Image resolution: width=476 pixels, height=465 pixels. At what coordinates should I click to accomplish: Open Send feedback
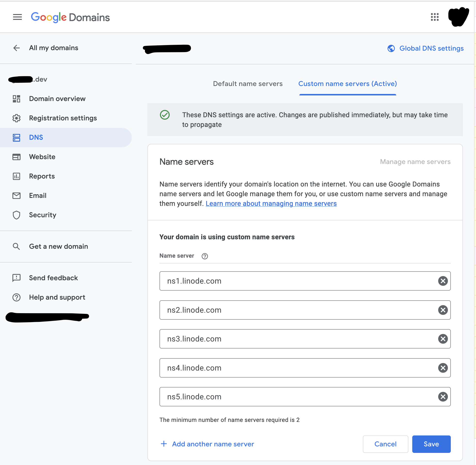(x=53, y=278)
